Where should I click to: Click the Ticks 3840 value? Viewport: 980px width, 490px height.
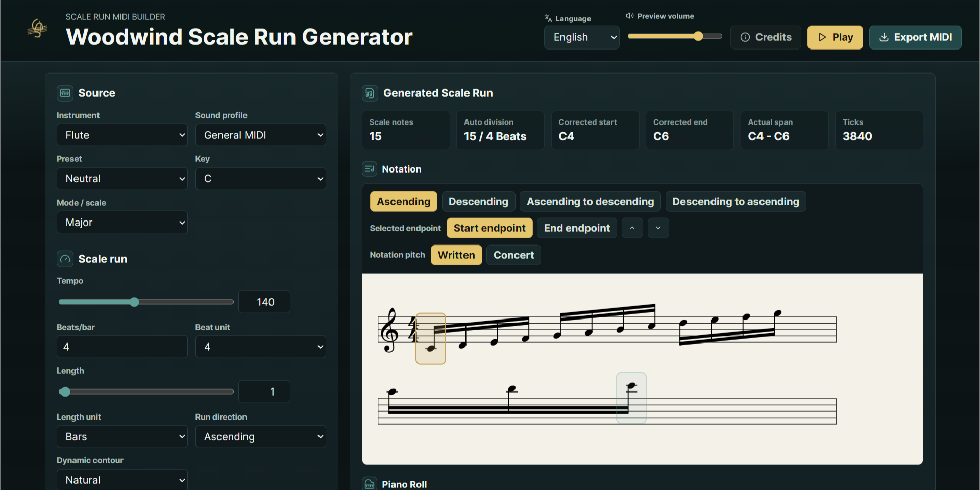[x=857, y=136]
